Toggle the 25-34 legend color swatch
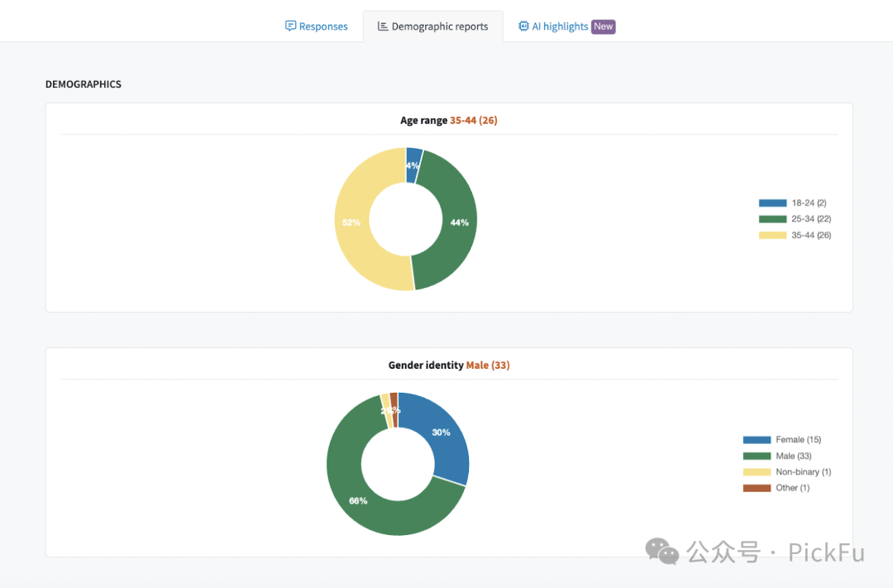Viewport: 893px width, 588px height. (x=772, y=219)
